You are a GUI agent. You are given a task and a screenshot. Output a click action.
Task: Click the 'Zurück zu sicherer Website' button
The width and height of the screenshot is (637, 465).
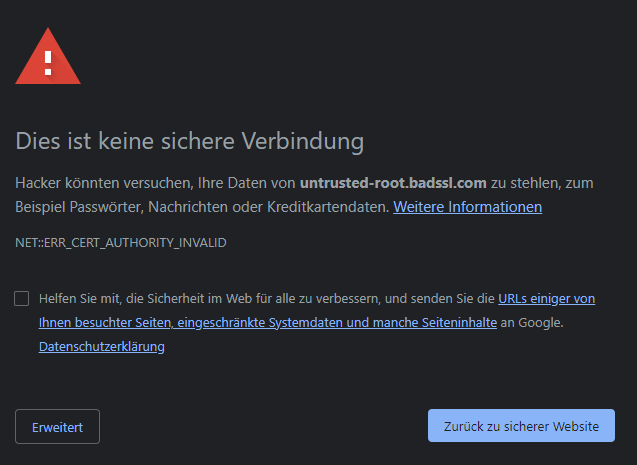coord(521,426)
